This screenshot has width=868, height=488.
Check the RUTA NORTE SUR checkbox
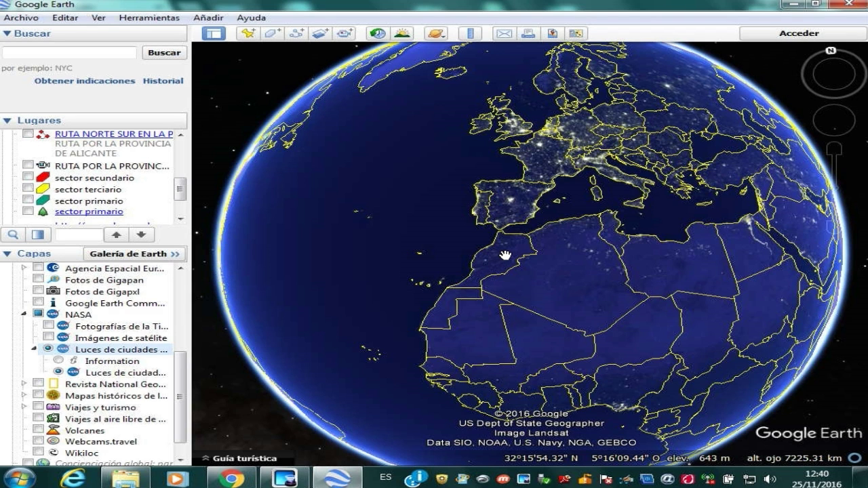point(28,134)
